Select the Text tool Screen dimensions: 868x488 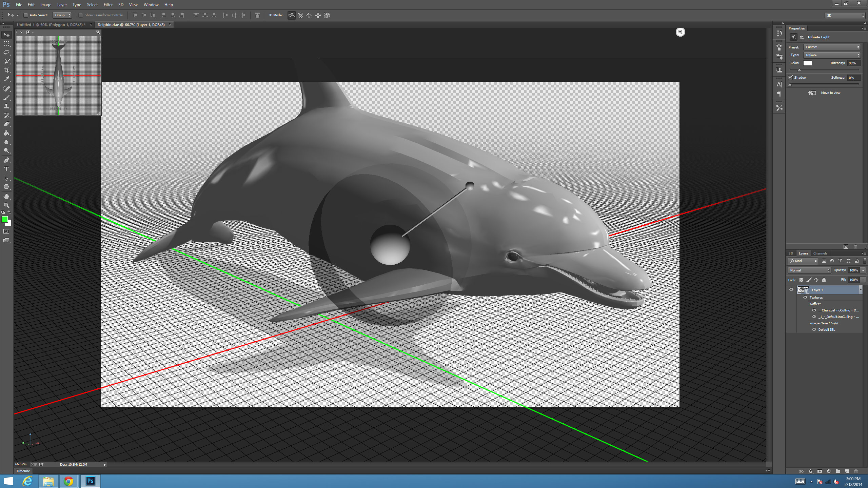point(6,169)
